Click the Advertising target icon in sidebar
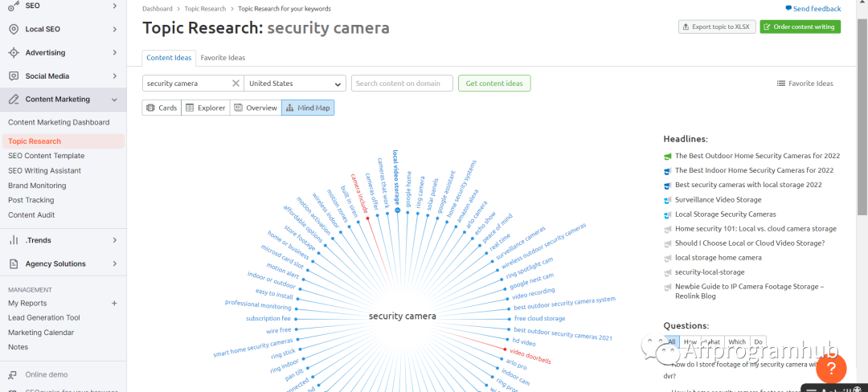Image resolution: width=868 pixels, height=392 pixels. click(x=14, y=52)
